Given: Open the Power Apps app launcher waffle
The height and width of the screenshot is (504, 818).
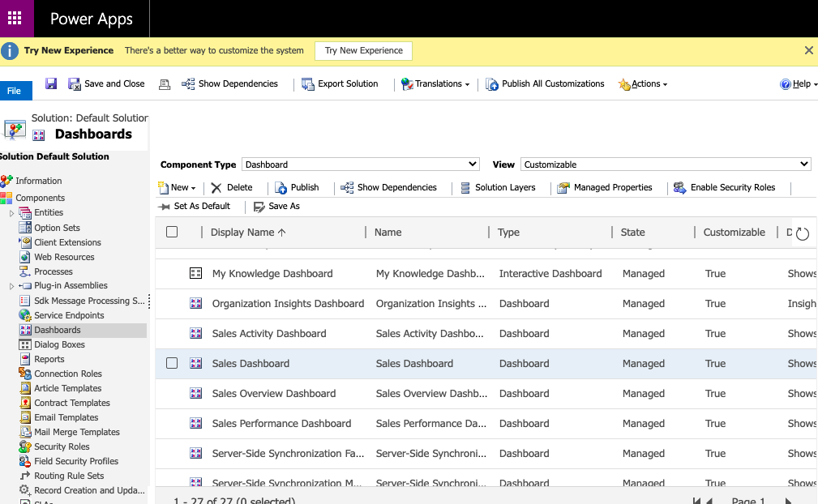Looking at the screenshot, I should point(15,19).
